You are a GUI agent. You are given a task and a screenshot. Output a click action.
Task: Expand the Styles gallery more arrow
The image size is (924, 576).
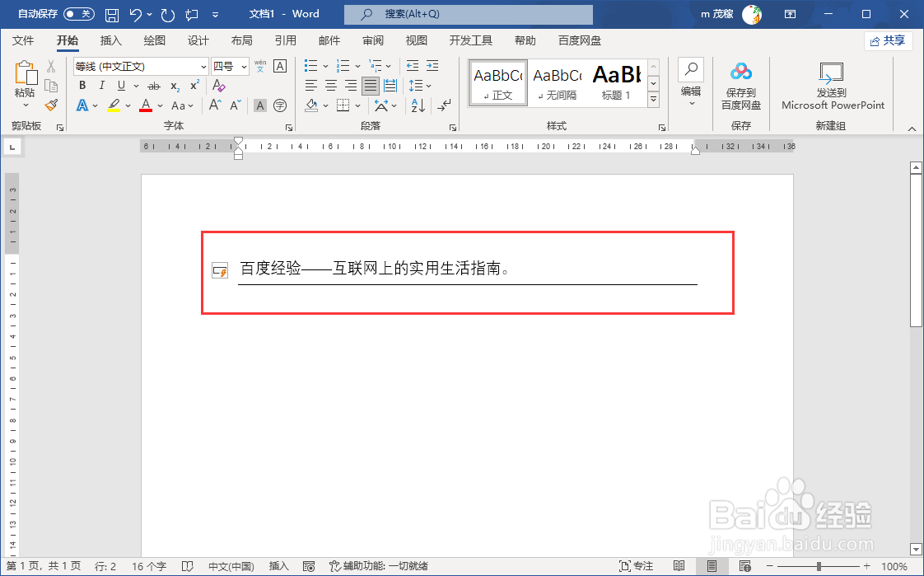(x=654, y=101)
